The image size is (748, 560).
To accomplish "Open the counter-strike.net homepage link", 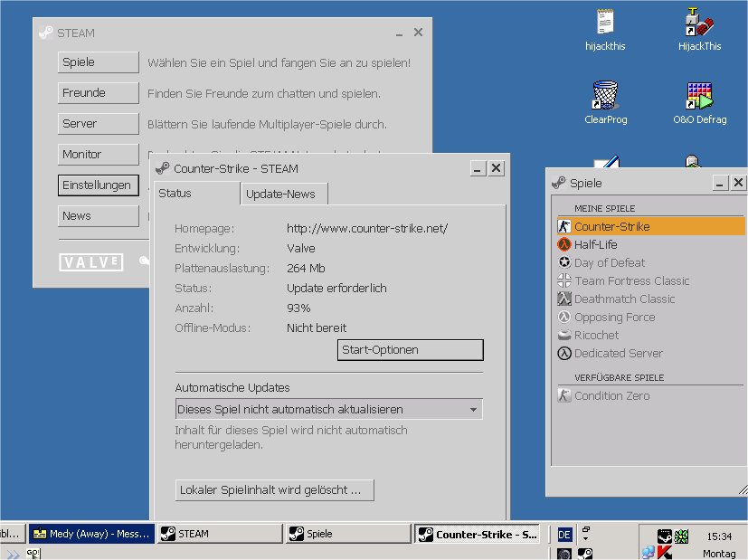I will click(x=367, y=229).
